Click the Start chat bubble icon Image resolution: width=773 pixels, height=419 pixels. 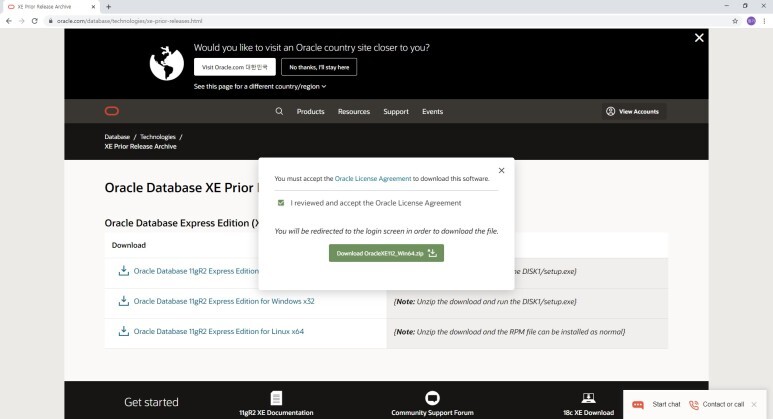pyautogui.click(x=638, y=405)
